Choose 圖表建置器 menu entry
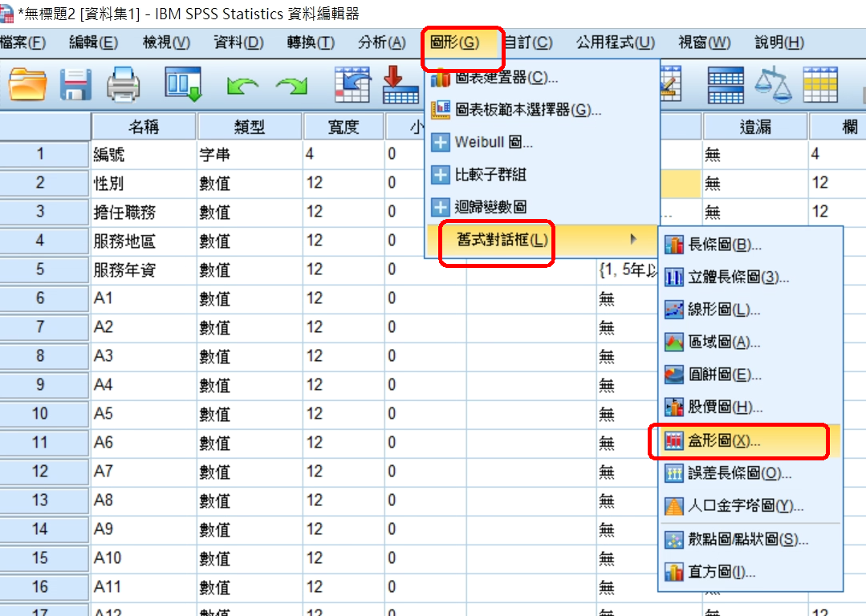 506,78
